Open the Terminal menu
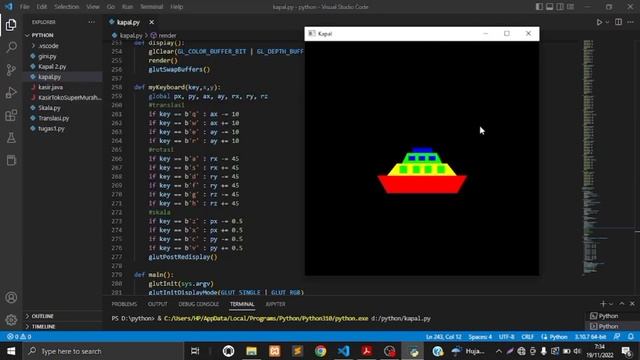This screenshot has width=640, height=360. [151, 7]
